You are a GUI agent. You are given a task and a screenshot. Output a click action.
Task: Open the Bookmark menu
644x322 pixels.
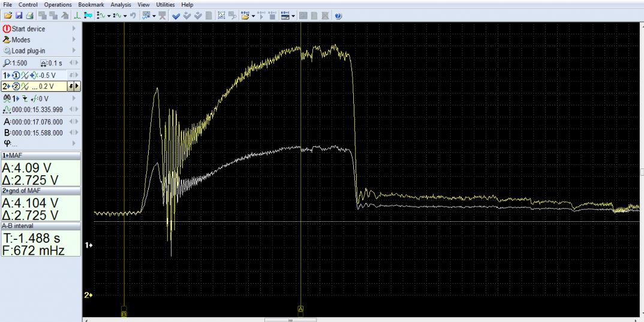(91, 5)
